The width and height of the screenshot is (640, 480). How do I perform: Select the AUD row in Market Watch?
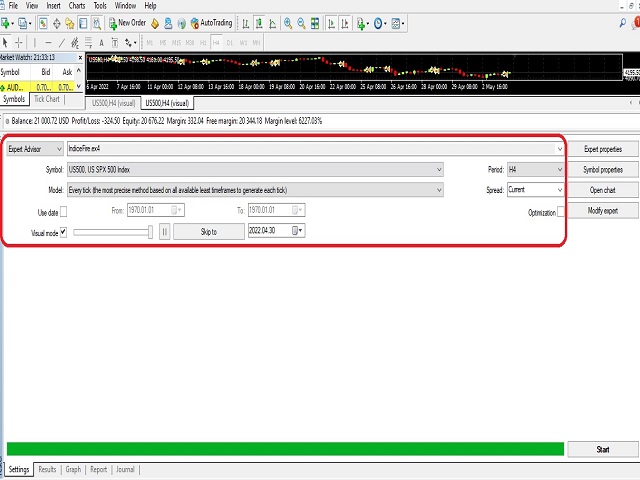click(x=38, y=87)
